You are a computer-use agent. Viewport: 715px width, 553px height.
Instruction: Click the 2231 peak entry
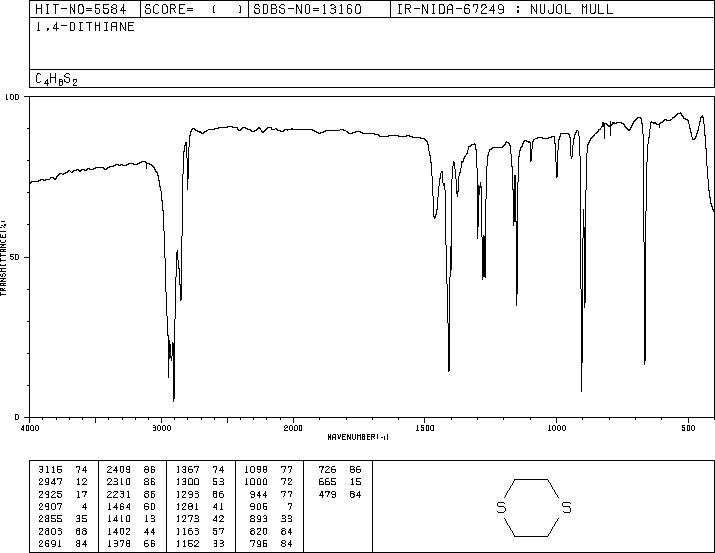point(131,494)
